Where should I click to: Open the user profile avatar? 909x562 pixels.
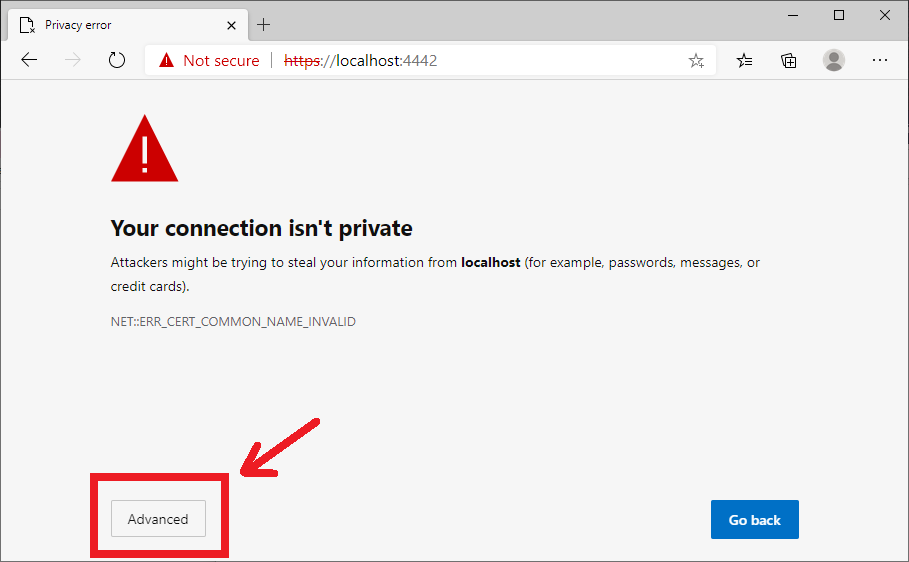834,60
